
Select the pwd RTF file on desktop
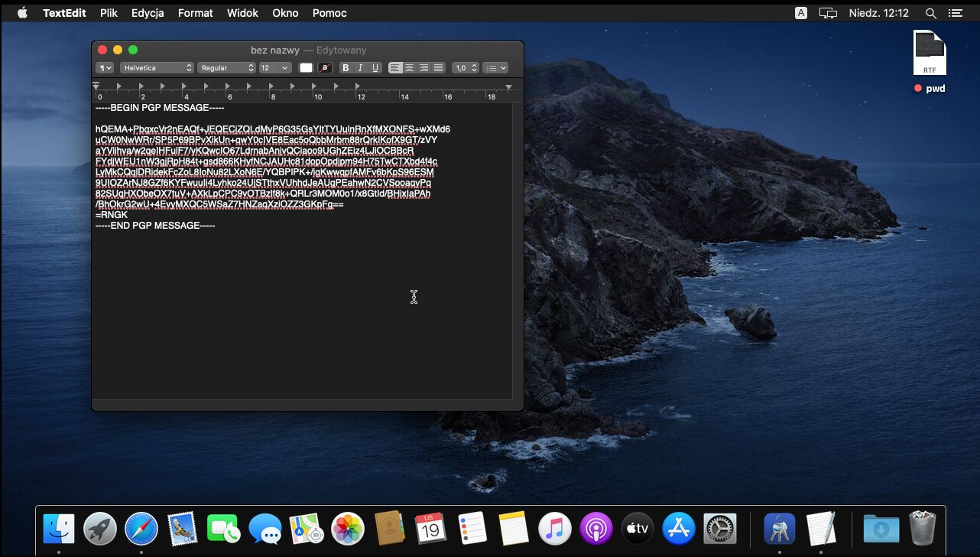click(930, 54)
